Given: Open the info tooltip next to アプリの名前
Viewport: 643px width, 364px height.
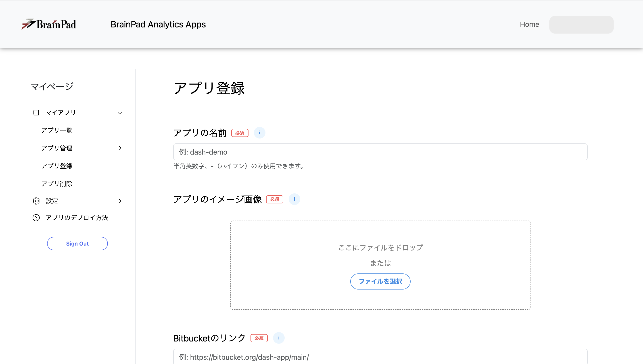Looking at the screenshot, I should click(x=259, y=133).
